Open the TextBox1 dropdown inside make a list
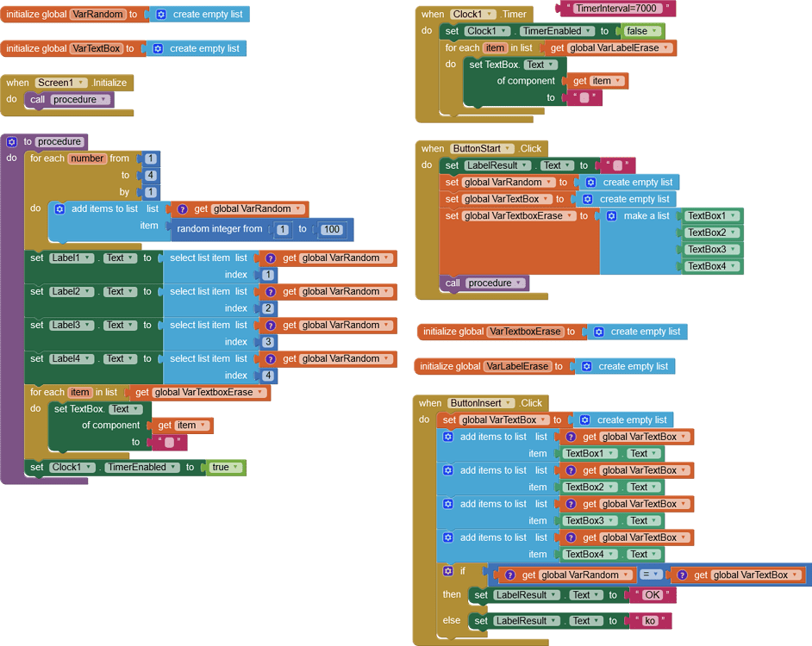The width and height of the screenshot is (812, 646). [x=734, y=215]
